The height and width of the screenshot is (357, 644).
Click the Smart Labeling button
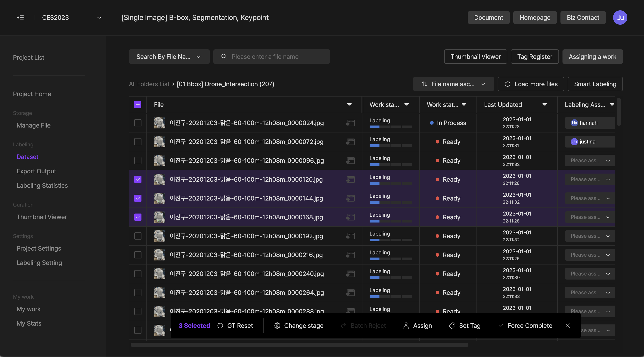pyautogui.click(x=595, y=84)
